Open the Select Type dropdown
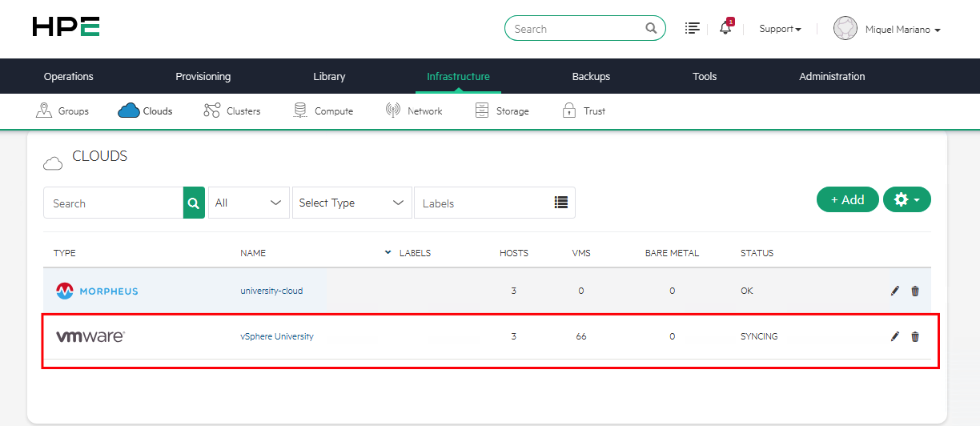The height and width of the screenshot is (426, 980). 352,203
